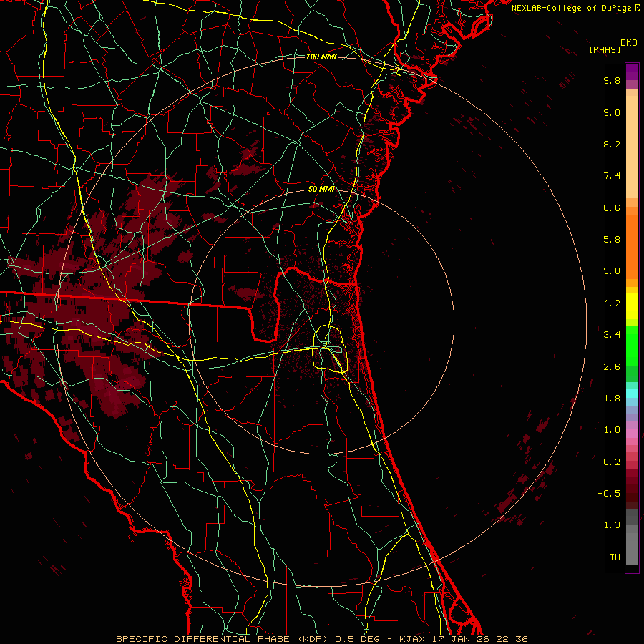Viewport: 644px width, 644px height.
Task: Click the DKD product label
Action: [629, 43]
